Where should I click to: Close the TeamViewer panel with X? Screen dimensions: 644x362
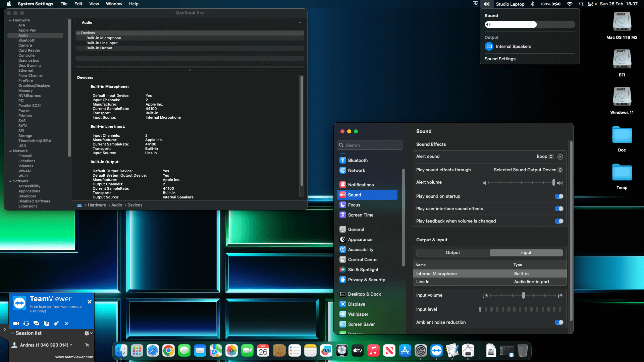[90, 302]
